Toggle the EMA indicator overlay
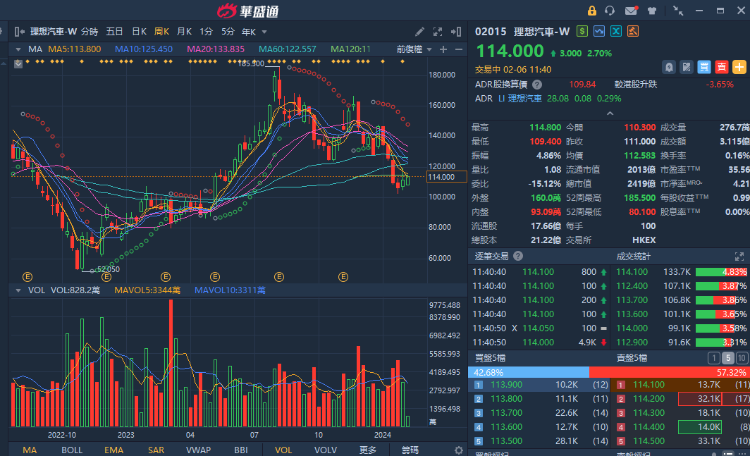The image size is (750, 456). (113, 450)
